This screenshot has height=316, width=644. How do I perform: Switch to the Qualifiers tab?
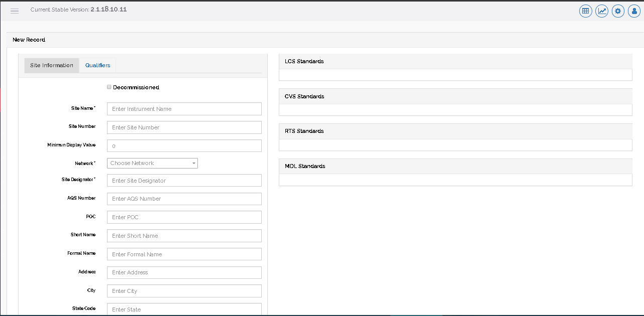(97, 65)
